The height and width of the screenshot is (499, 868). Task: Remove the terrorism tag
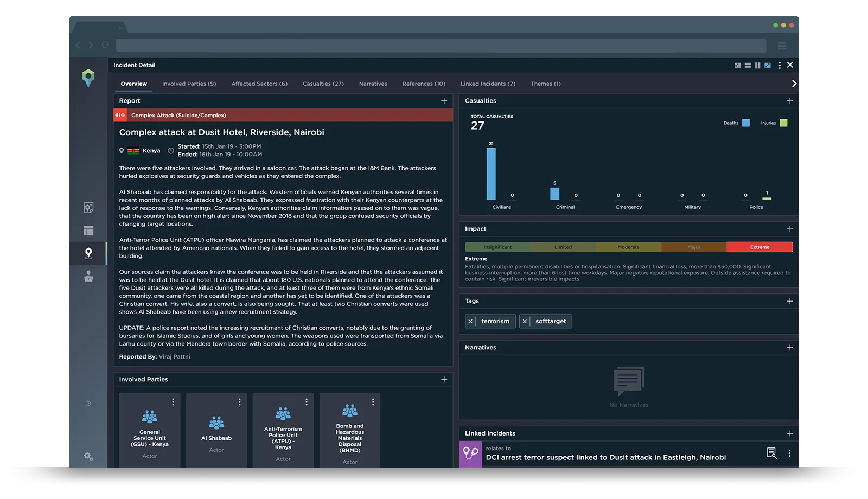point(470,321)
